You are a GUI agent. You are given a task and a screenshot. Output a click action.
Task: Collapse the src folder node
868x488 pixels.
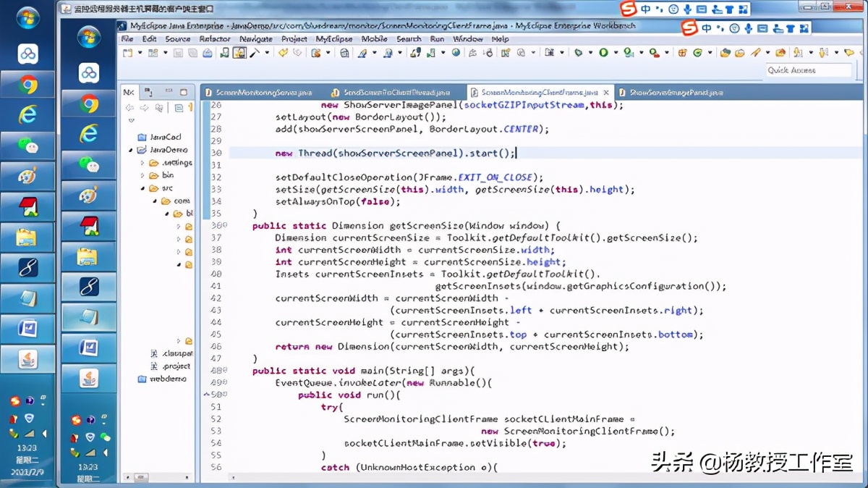point(142,188)
